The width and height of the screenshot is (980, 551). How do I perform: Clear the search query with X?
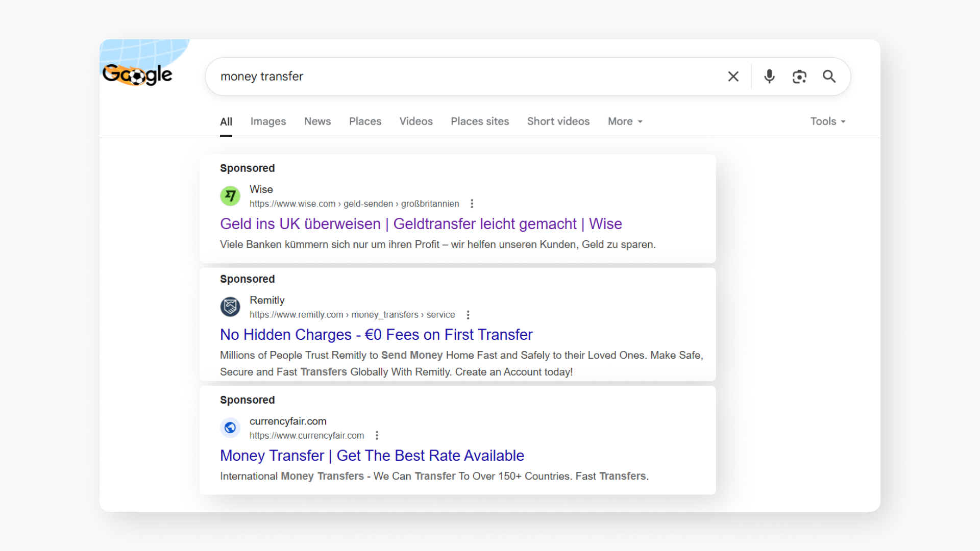[733, 77]
